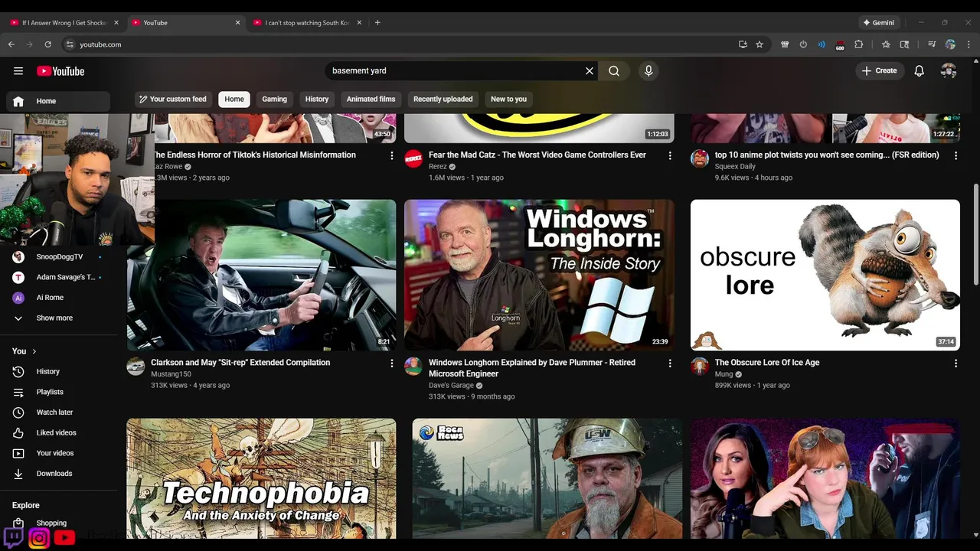Open the Chrome profile avatar

pyautogui.click(x=950, y=44)
